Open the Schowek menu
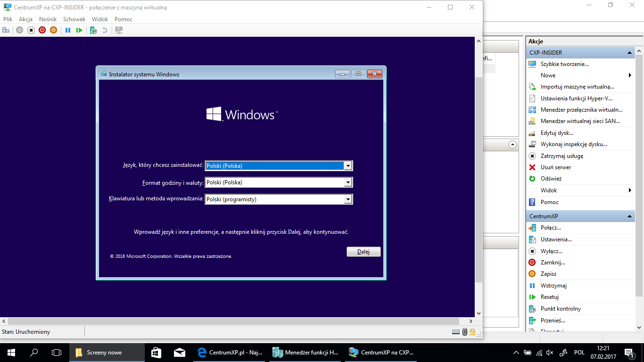 [x=74, y=19]
